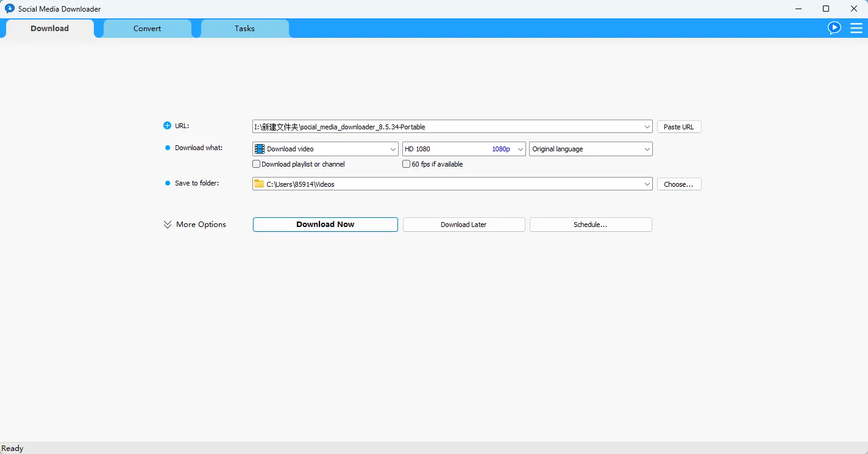Screen dimensions: 868x454
Task: Open the media player icon in header
Action: click(x=834, y=28)
